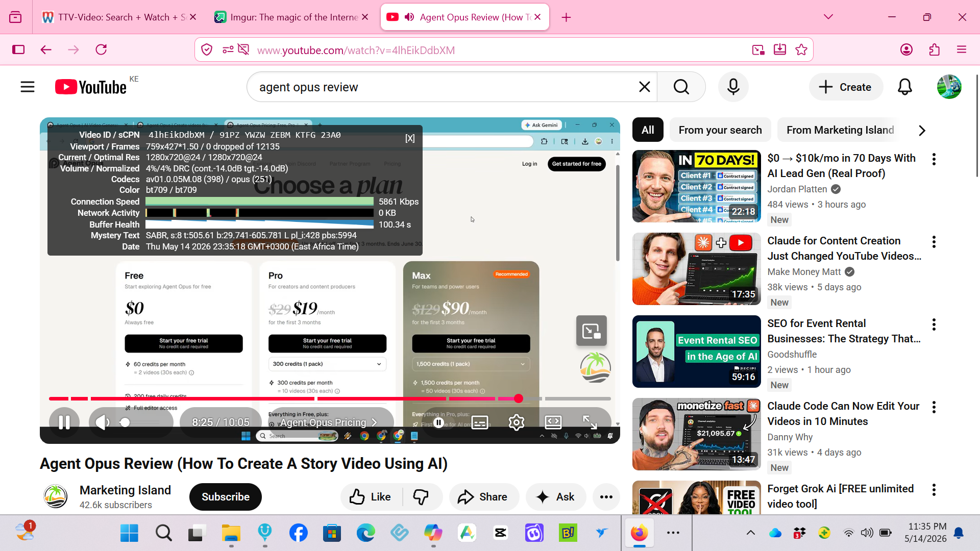This screenshot has height=551, width=980.
Task: Expand the Agent Opus Pricing chapter list
Action: (x=329, y=422)
